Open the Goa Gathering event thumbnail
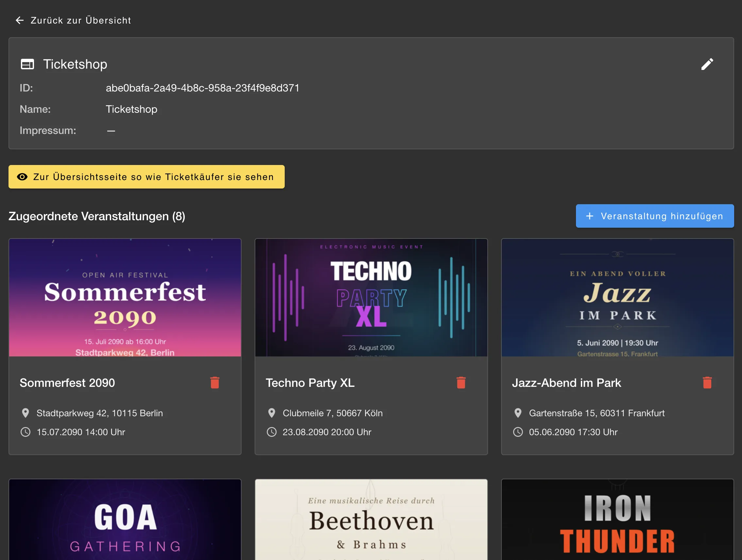 [125, 520]
